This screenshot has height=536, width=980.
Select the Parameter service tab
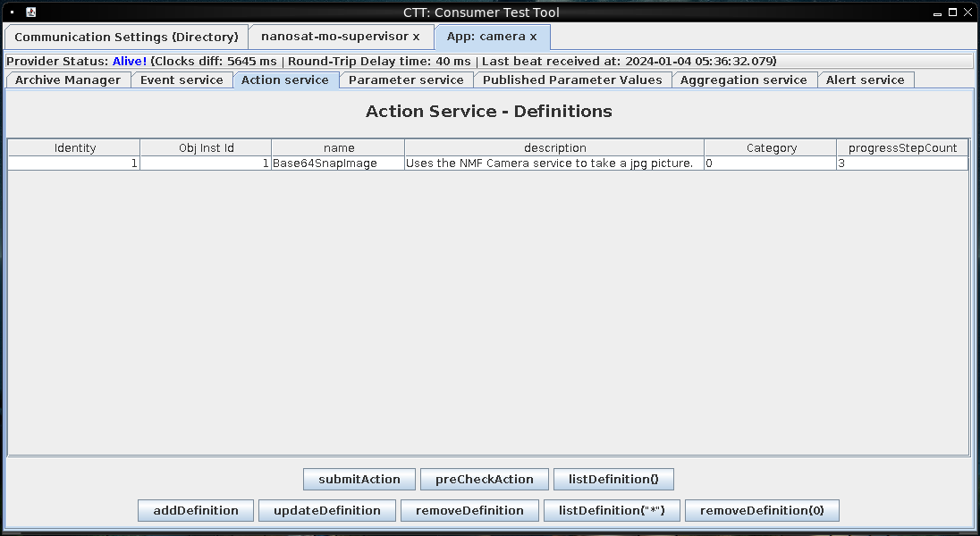(x=406, y=80)
